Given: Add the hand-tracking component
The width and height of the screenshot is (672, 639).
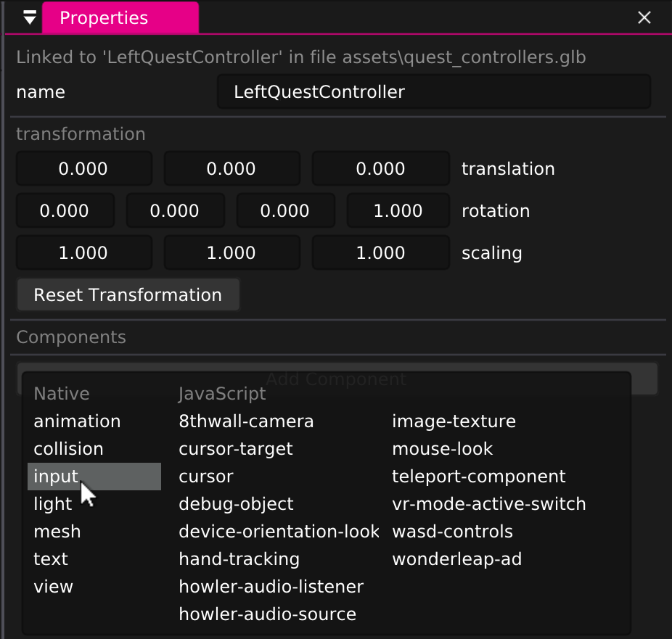Looking at the screenshot, I should (239, 558).
